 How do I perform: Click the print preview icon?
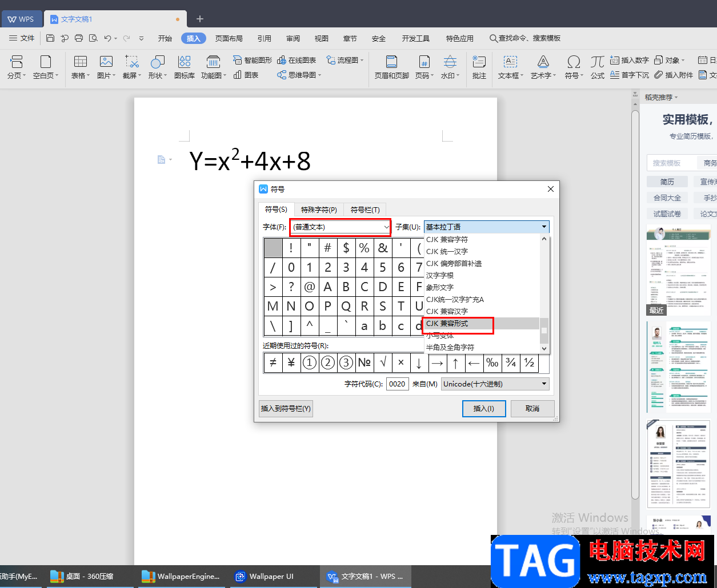click(x=93, y=38)
